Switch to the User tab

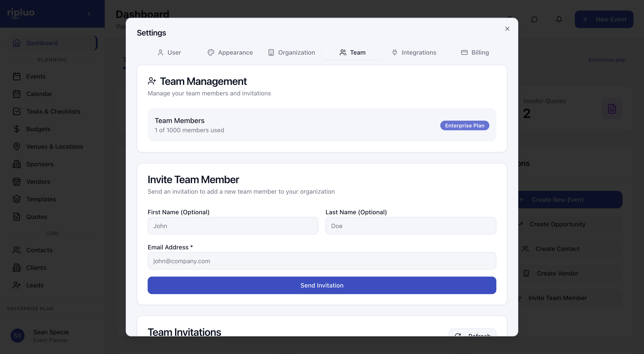[x=169, y=52]
